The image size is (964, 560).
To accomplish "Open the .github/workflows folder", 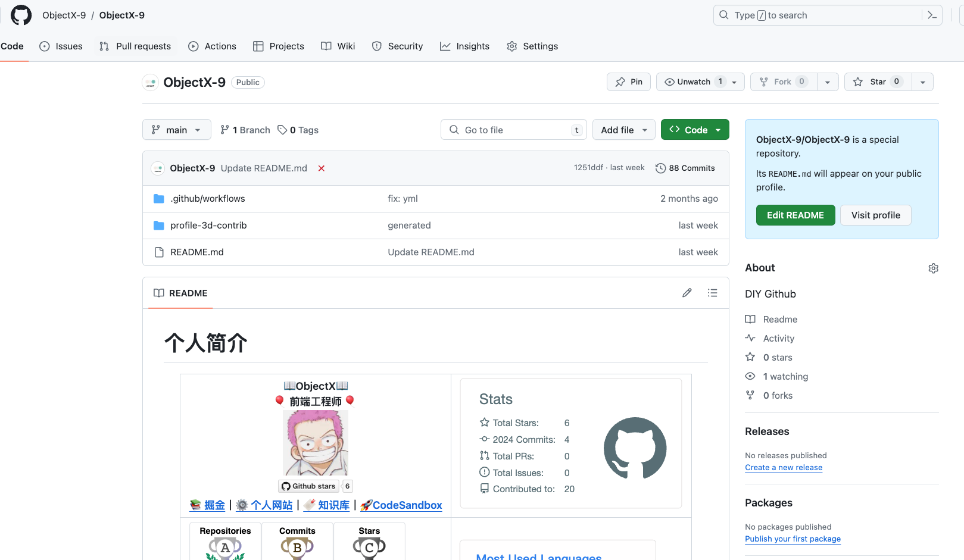I will click(x=208, y=199).
